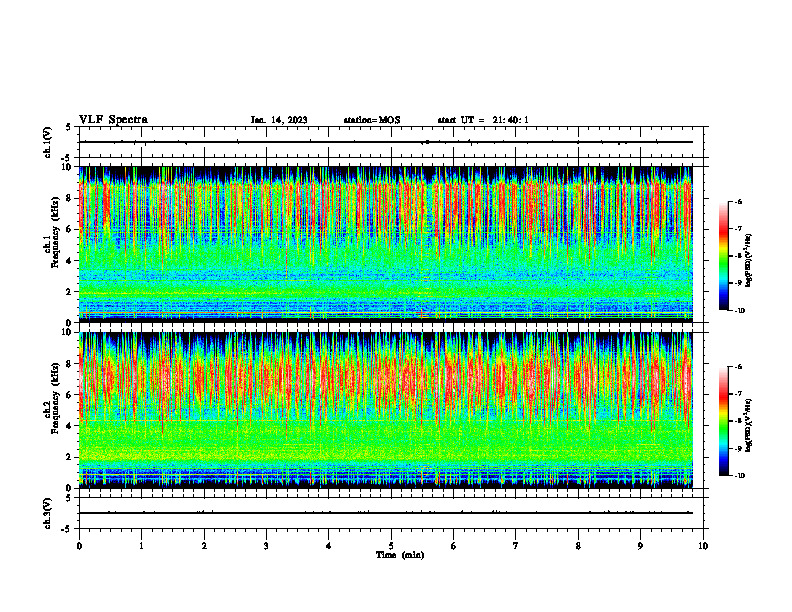Click the time axis tick label "5"
792x612 pixels.
[391, 546]
